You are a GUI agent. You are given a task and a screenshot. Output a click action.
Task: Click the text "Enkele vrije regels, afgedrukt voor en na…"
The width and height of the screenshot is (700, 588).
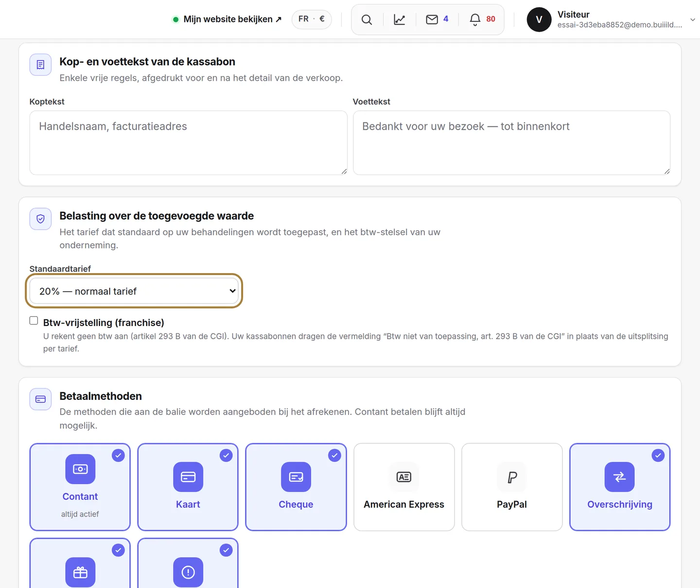point(201,78)
